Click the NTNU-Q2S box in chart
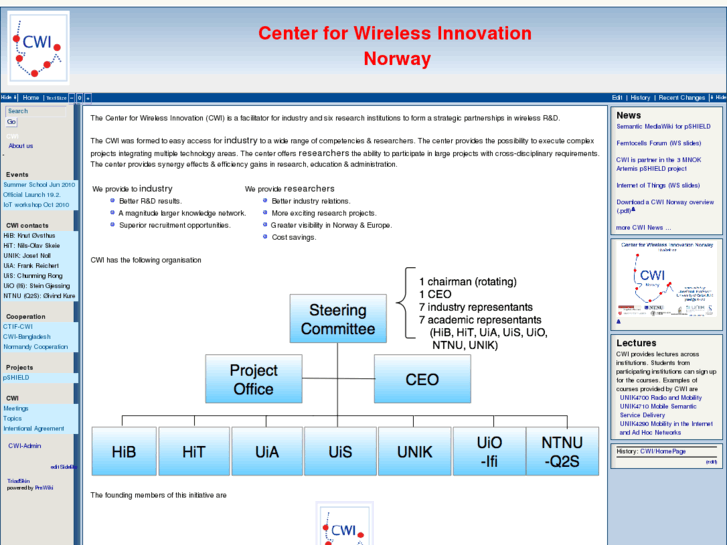The width and height of the screenshot is (727, 545). (x=562, y=451)
